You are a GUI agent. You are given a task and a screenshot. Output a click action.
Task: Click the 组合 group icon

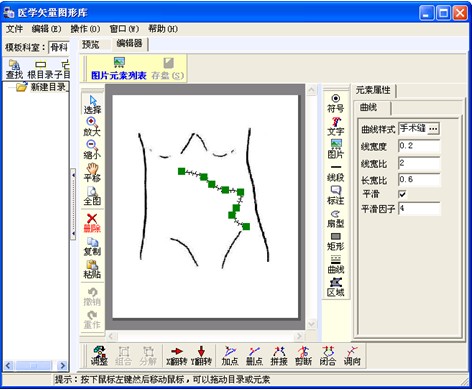click(x=124, y=356)
